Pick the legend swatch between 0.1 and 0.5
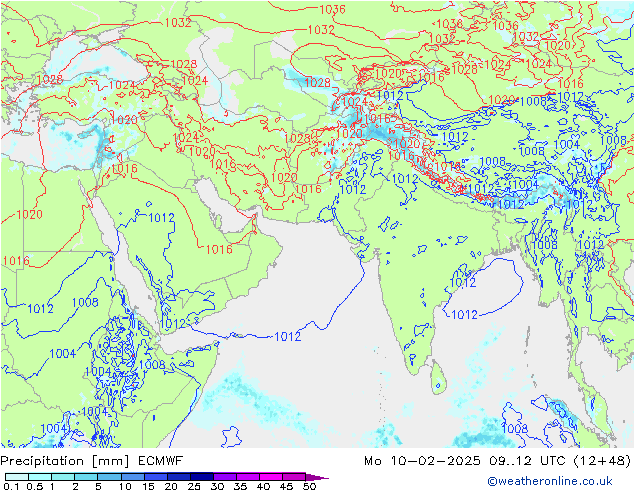 (x=17, y=477)
